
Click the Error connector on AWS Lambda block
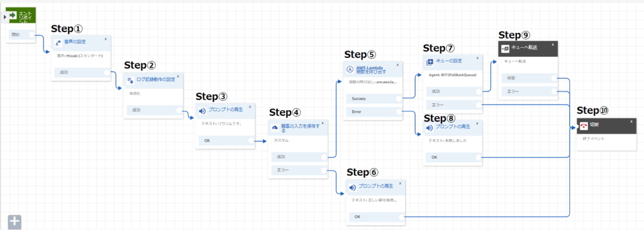point(399,112)
